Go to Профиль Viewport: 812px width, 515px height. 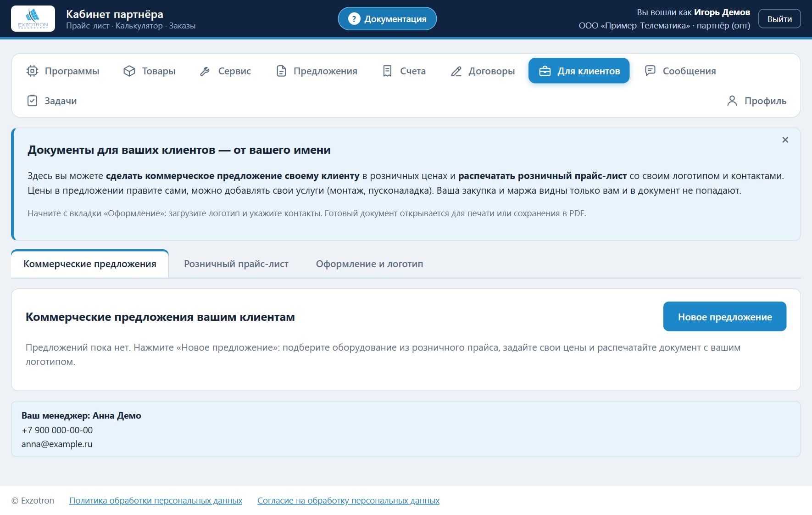[x=756, y=101]
